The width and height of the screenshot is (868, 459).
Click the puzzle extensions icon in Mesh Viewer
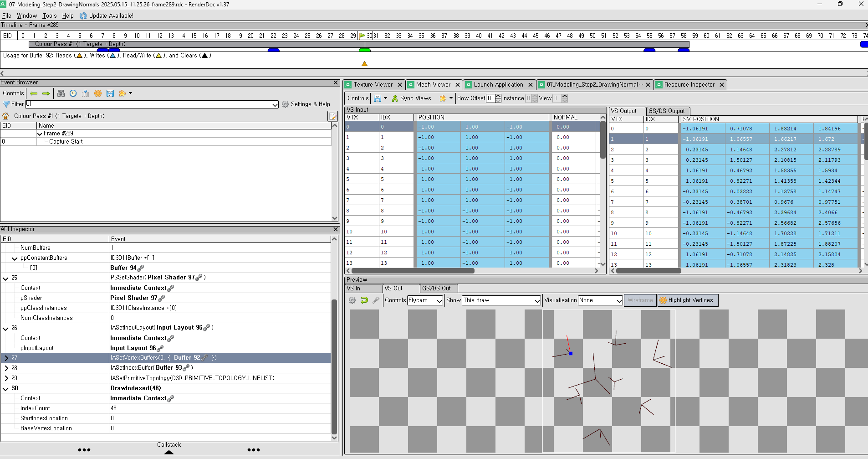[x=443, y=98]
